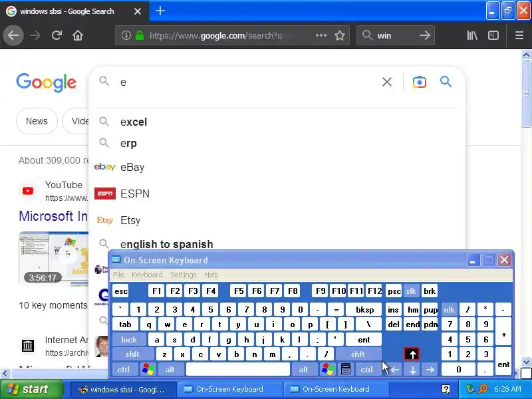
Task: Reload the page with refresh icon
Action: 57,35
